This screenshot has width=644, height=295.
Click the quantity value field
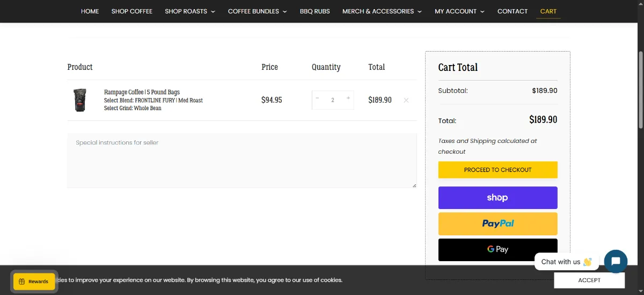(333, 100)
